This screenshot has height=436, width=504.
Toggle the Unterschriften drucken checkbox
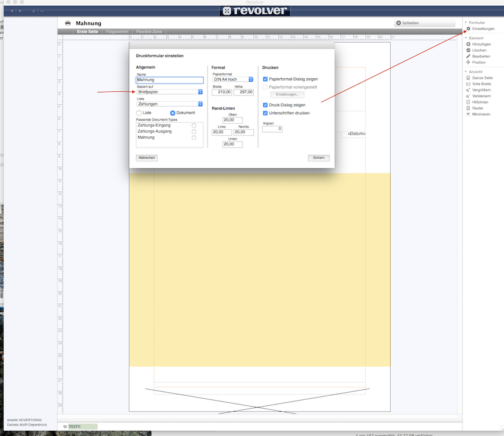point(266,113)
